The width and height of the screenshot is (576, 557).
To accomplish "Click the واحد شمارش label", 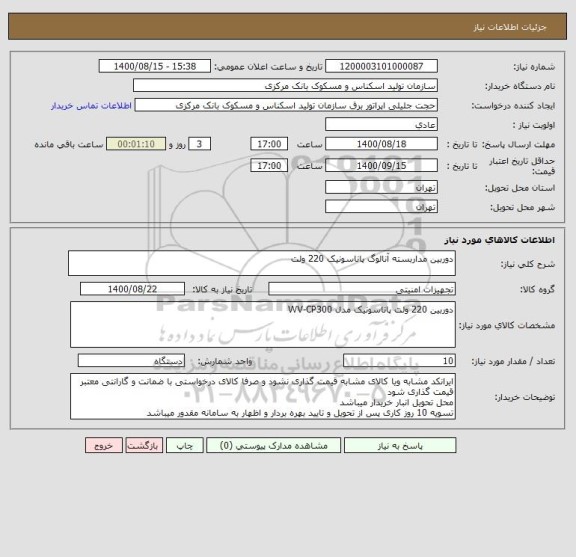I will pos(225,361).
